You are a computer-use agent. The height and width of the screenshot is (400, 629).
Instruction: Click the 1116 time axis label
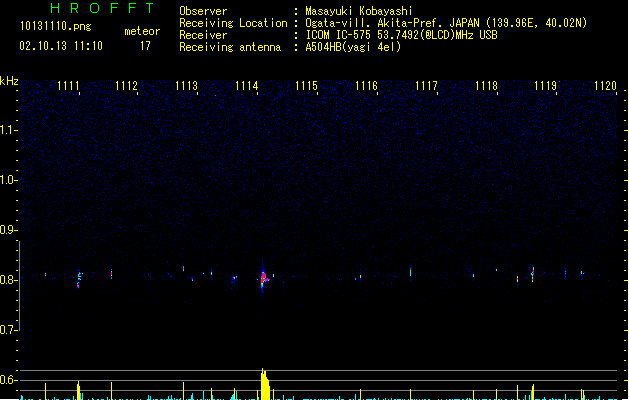coord(366,86)
